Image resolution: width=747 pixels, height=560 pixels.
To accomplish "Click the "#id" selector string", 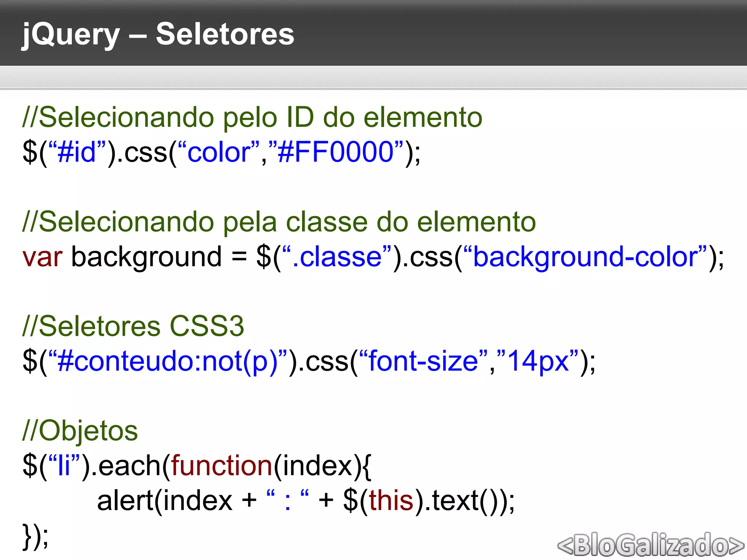I will 77,152.
